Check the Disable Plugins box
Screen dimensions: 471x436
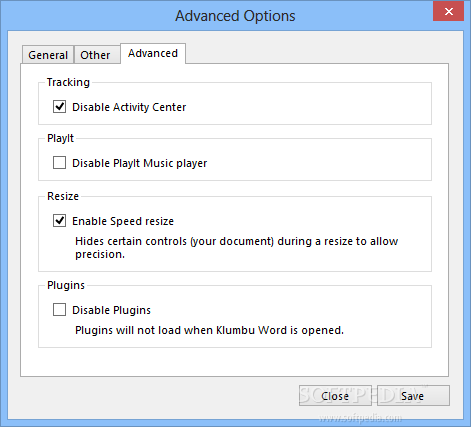[59, 310]
